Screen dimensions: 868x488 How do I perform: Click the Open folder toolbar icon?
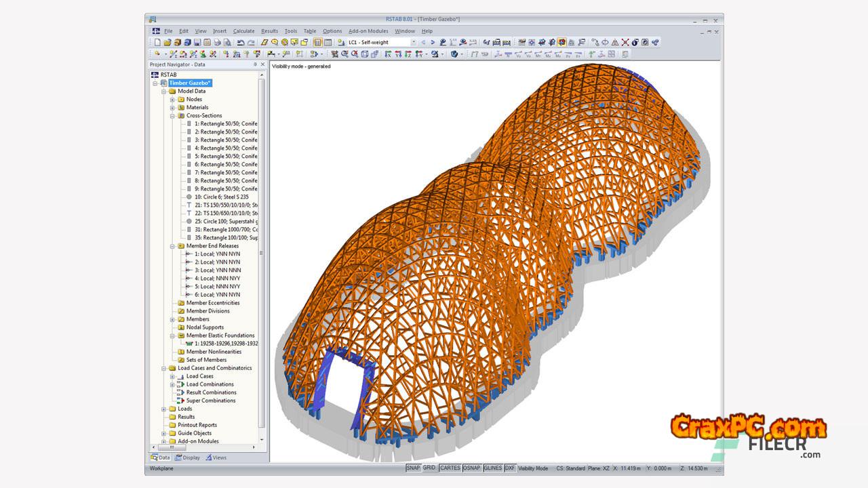(x=167, y=42)
